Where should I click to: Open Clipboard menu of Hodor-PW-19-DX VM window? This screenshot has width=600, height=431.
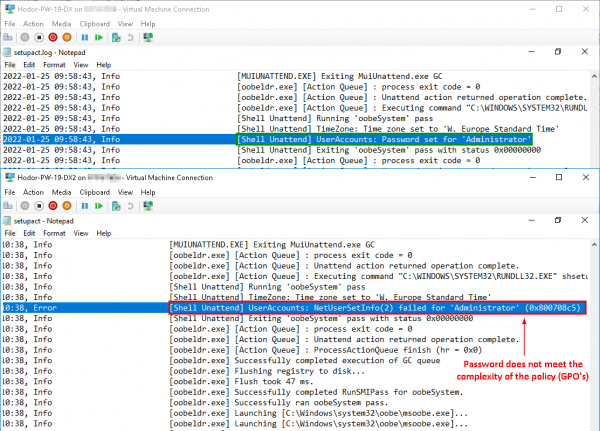(x=95, y=24)
